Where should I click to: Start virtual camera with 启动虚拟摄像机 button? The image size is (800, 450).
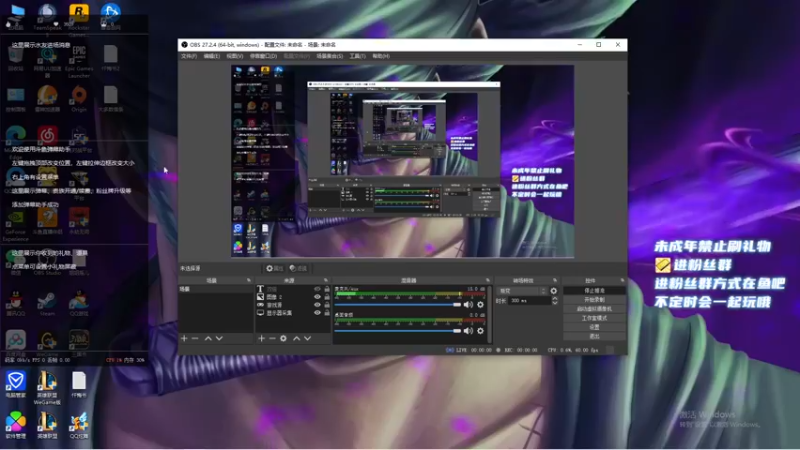point(594,309)
